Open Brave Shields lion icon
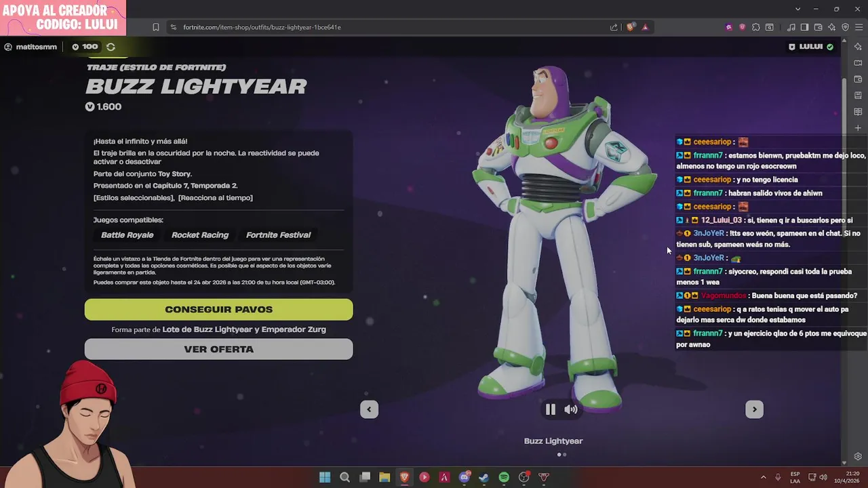The width and height of the screenshot is (868, 488). click(x=631, y=27)
